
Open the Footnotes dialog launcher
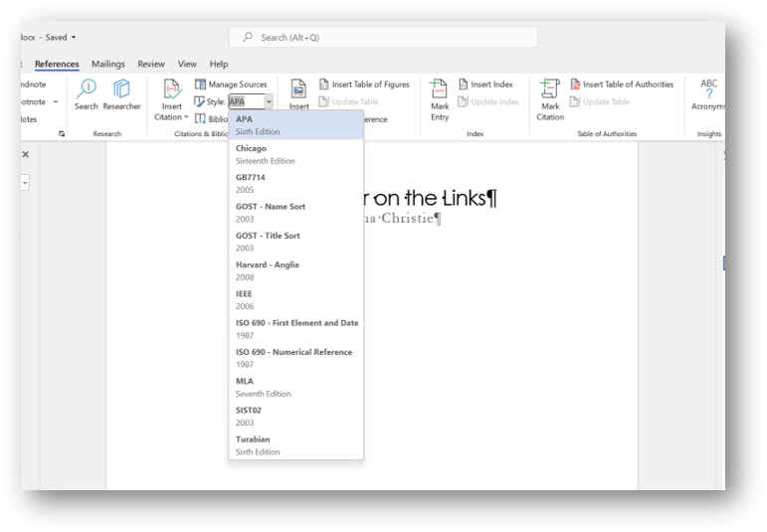pos(62,133)
